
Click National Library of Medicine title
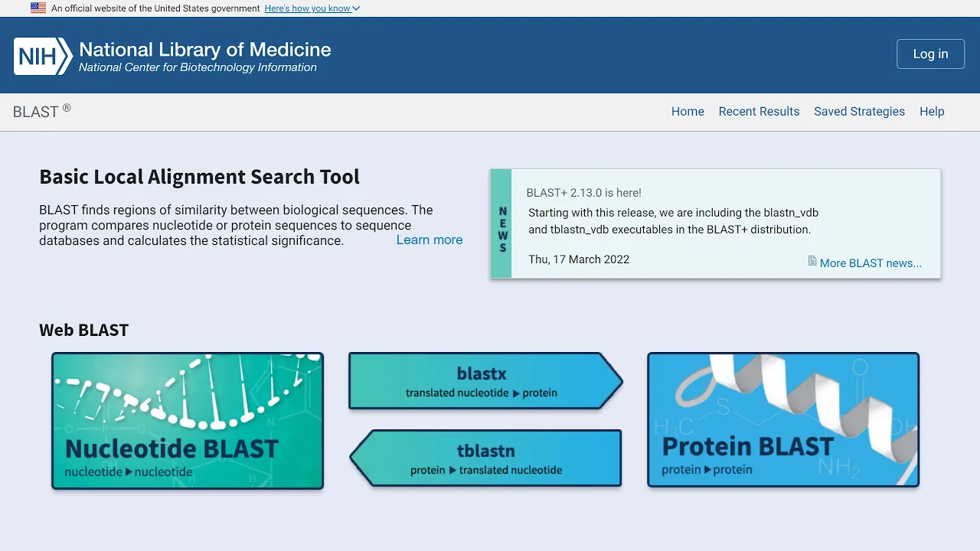tap(205, 50)
